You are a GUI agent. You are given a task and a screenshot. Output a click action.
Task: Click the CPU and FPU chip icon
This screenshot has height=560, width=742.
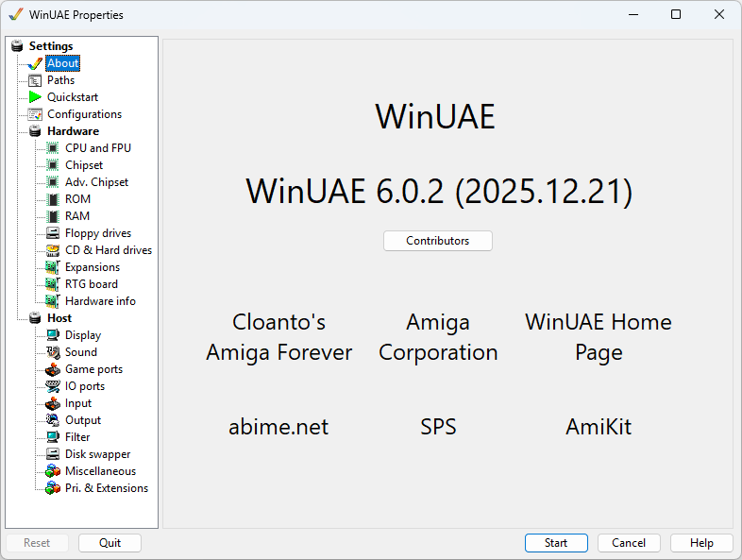click(x=53, y=148)
